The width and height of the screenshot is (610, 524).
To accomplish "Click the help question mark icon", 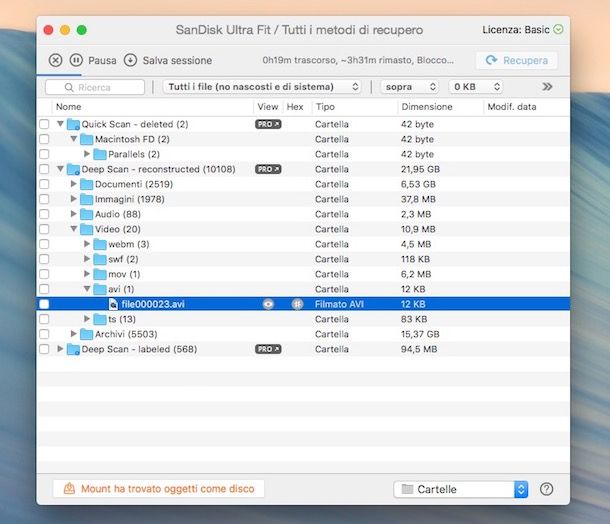I will (546, 489).
